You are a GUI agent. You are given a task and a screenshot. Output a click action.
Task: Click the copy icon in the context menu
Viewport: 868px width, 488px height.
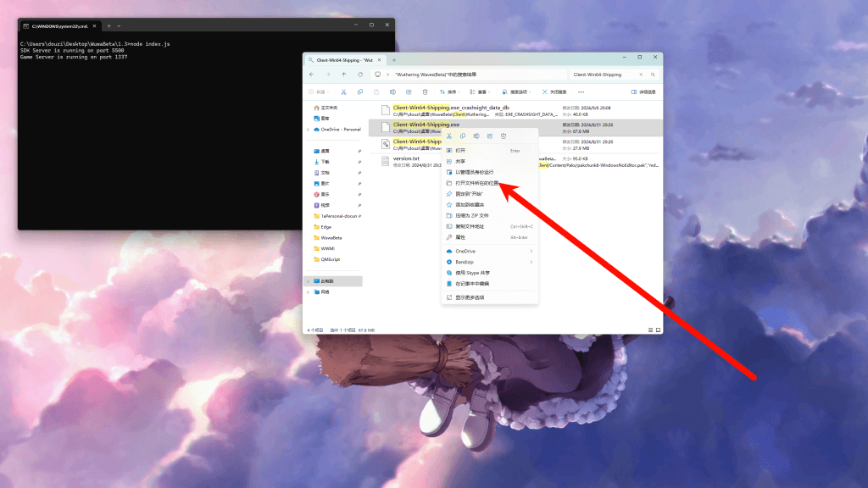point(463,136)
